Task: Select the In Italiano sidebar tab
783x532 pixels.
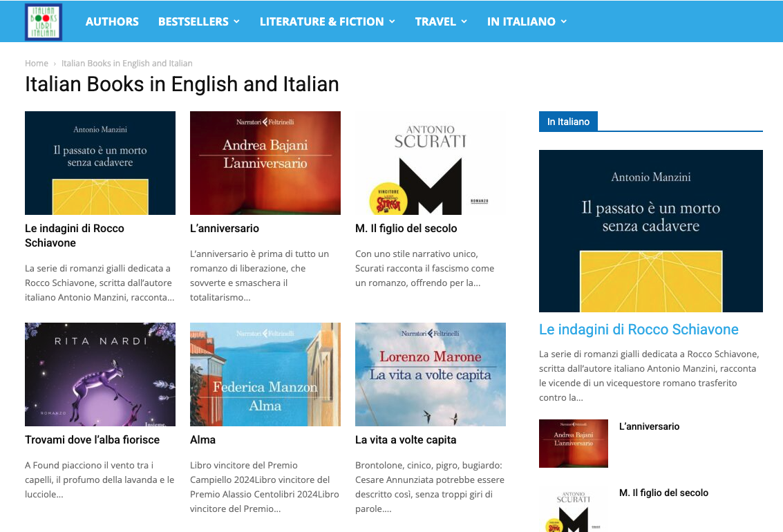Action: pyautogui.click(x=568, y=122)
